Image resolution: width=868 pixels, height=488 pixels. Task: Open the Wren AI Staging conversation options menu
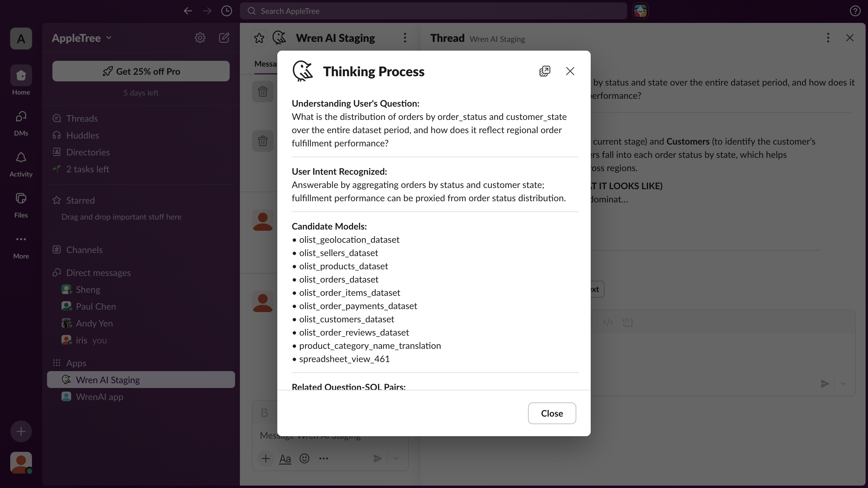click(x=405, y=38)
